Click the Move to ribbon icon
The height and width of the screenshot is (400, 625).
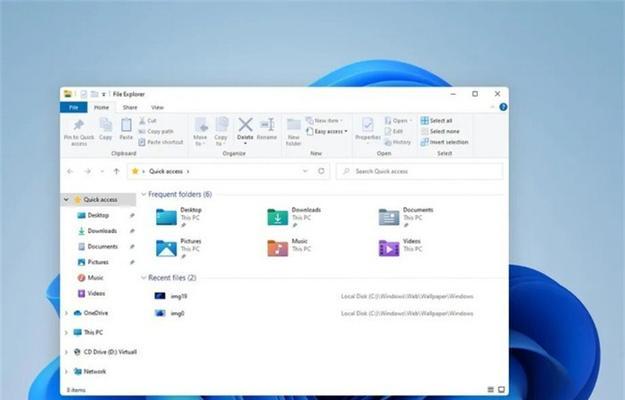point(201,125)
